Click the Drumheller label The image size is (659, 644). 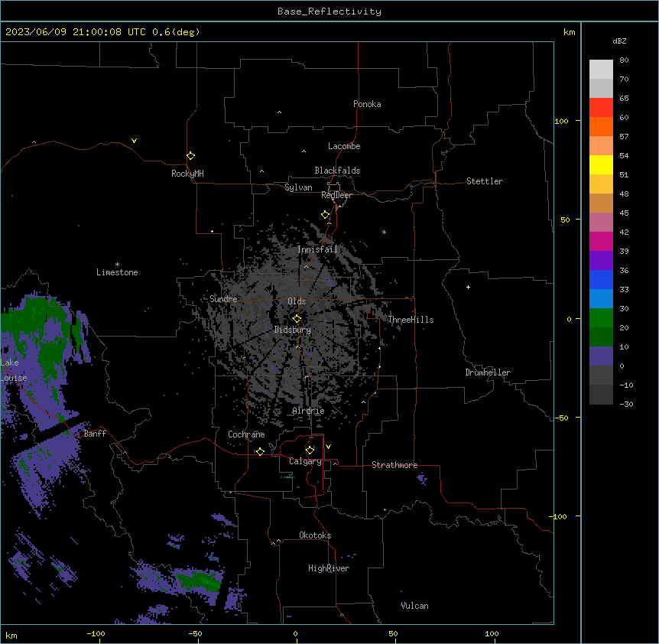[x=488, y=372]
